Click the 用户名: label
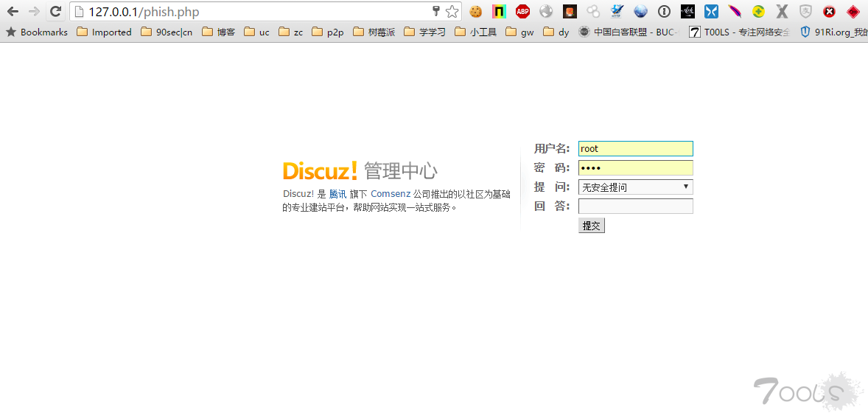 coord(551,148)
